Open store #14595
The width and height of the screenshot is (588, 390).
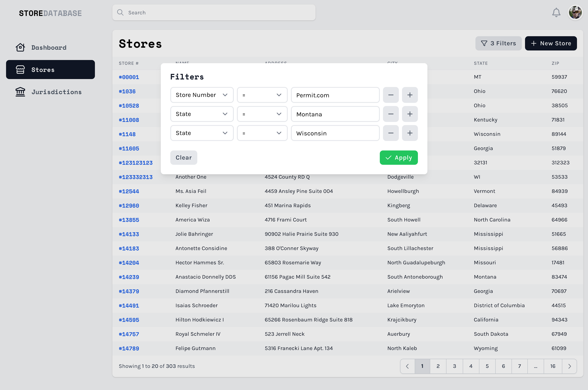[129, 320]
